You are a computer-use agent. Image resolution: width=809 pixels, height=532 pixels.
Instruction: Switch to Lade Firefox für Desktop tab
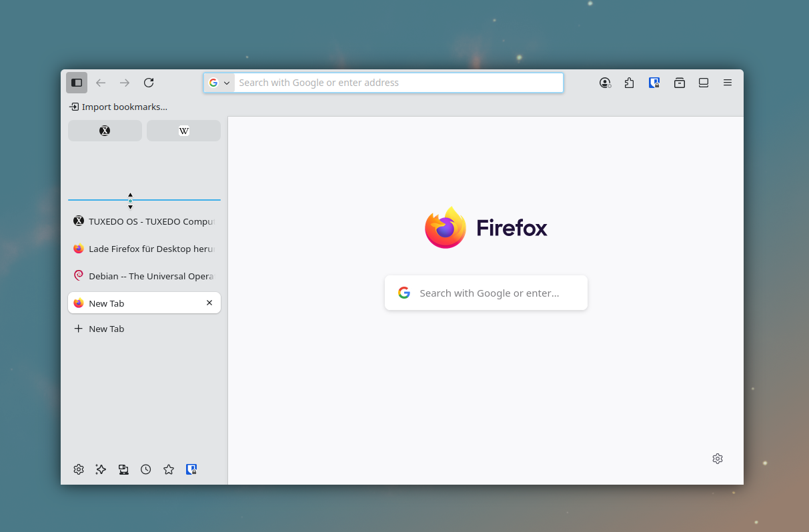coord(144,249)
